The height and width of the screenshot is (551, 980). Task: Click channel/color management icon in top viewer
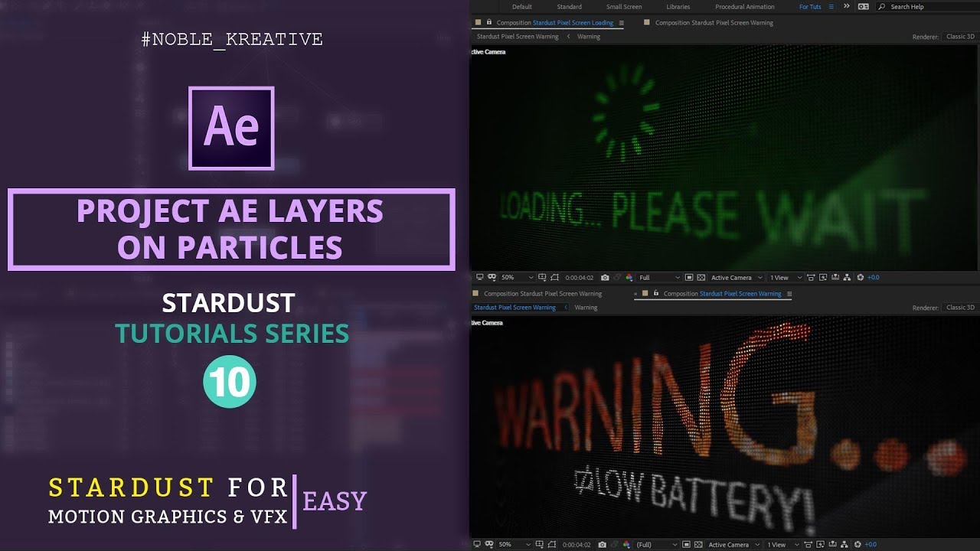click(x=629, y=278)
